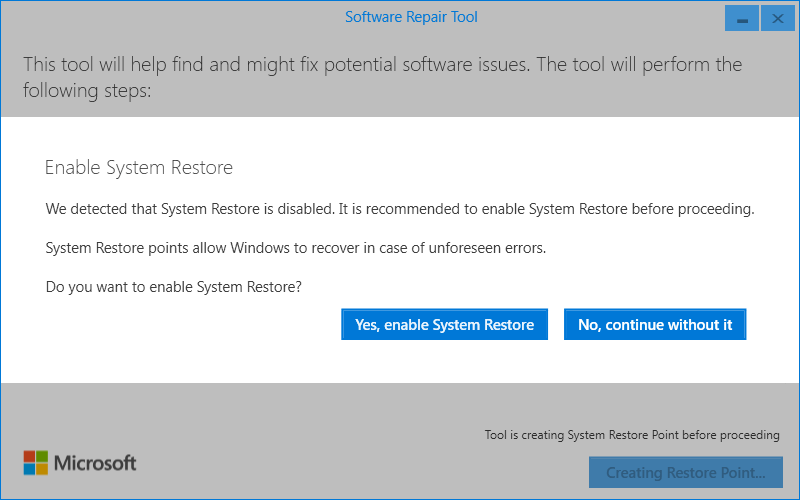Click the "System Restore points allow Windows" sentence
800x500 pixels.
(x=296, y=248)
